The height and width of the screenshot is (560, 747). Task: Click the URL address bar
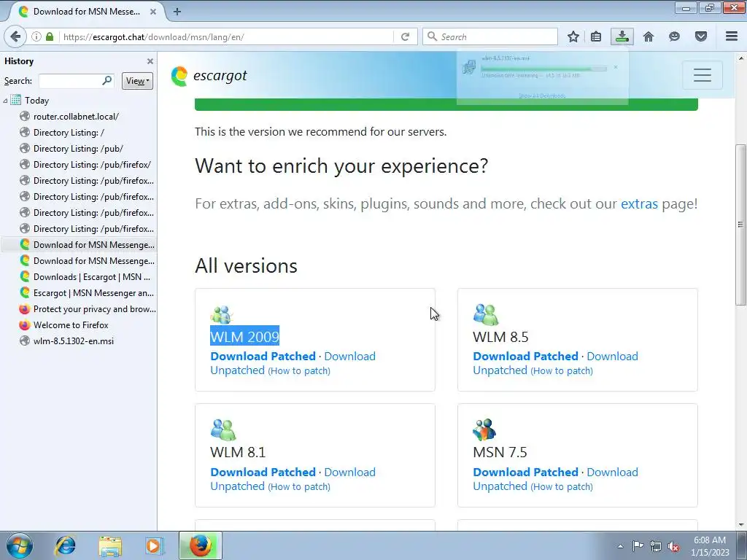coord(226,36)
